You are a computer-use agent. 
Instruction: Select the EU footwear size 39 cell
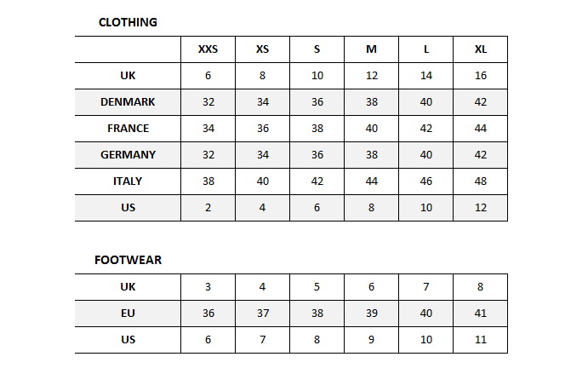[x=371, y=314]
